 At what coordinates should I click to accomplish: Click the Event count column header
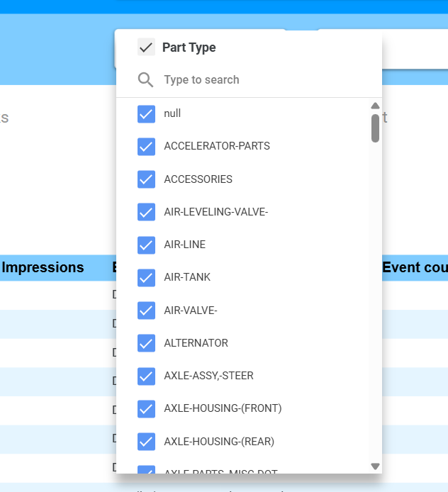click(x=415, y=268)
